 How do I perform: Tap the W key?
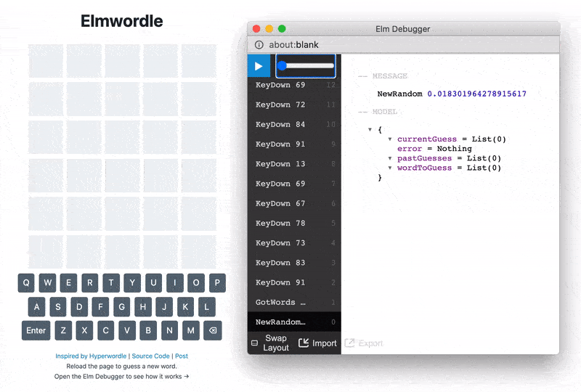coord(47,283)
